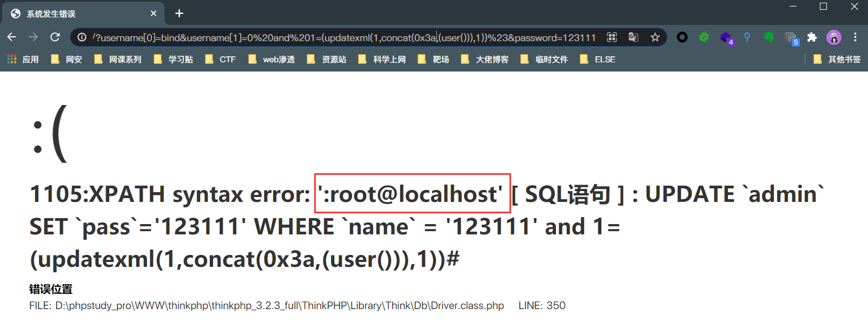The height and width of the screenshot is (321, 868).
Task: Open the extension with badge 5
Action: [792, 38]
